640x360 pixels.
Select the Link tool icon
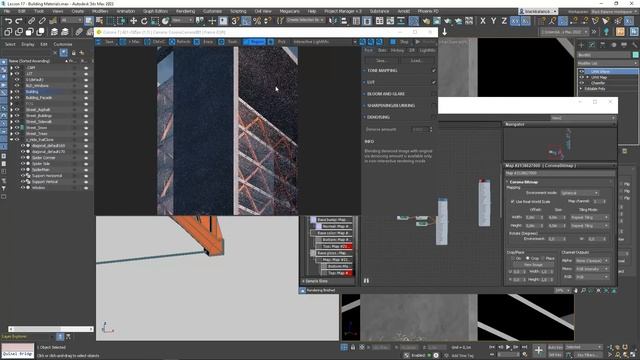coord(31,21)
